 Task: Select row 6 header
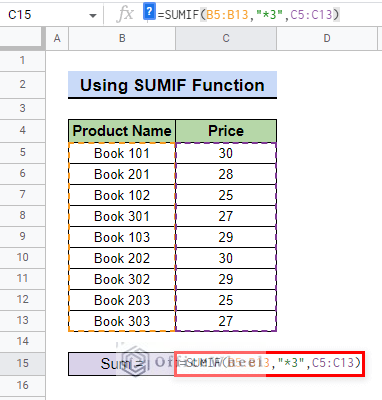[22, 173]
